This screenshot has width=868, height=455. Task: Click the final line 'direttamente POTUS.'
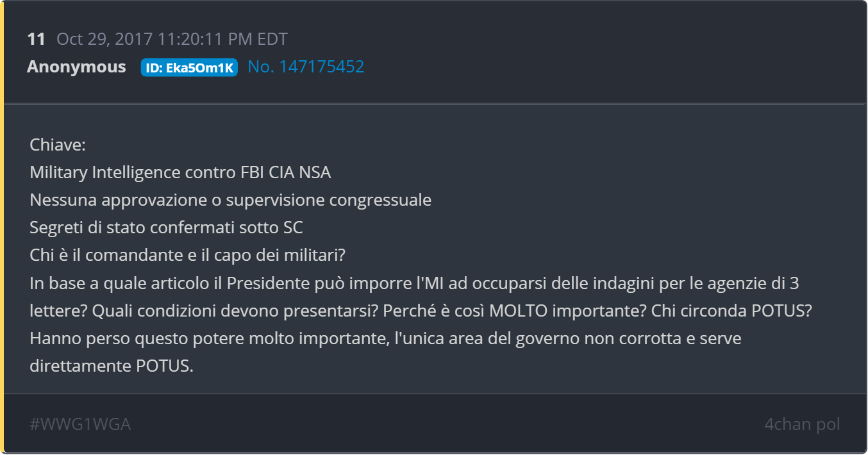[111, 366]
